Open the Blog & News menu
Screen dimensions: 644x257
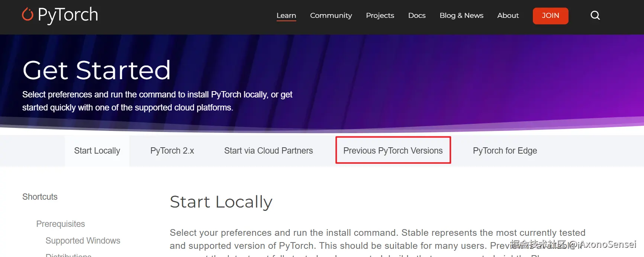coord(461,16)
